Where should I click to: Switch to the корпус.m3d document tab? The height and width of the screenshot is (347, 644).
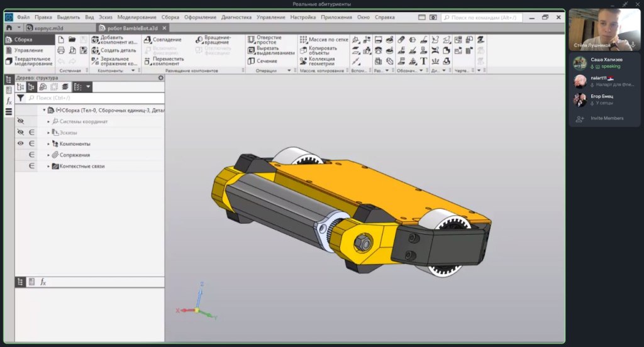point(48,28)
